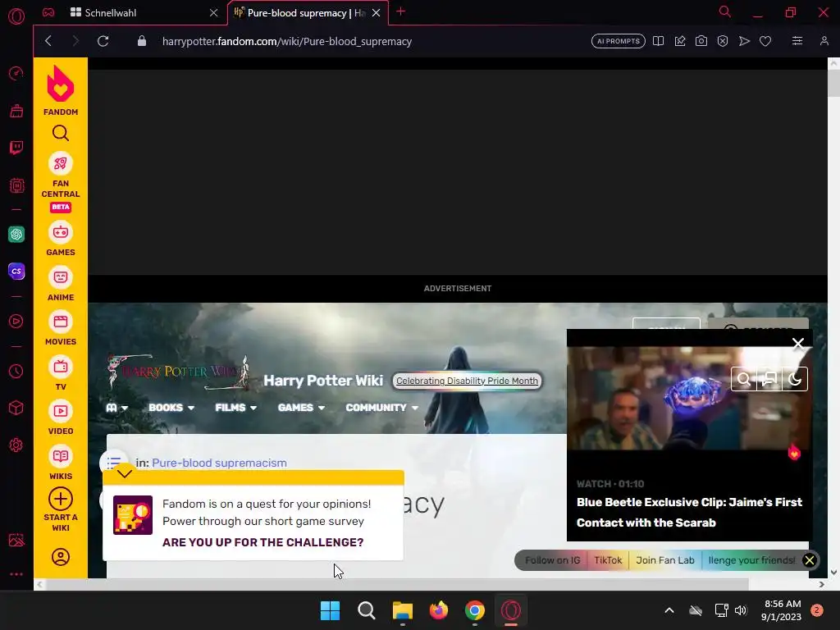Expand the Community dropdown menu
The width and height of the screenshot is (840, 630).
point(382,408)
